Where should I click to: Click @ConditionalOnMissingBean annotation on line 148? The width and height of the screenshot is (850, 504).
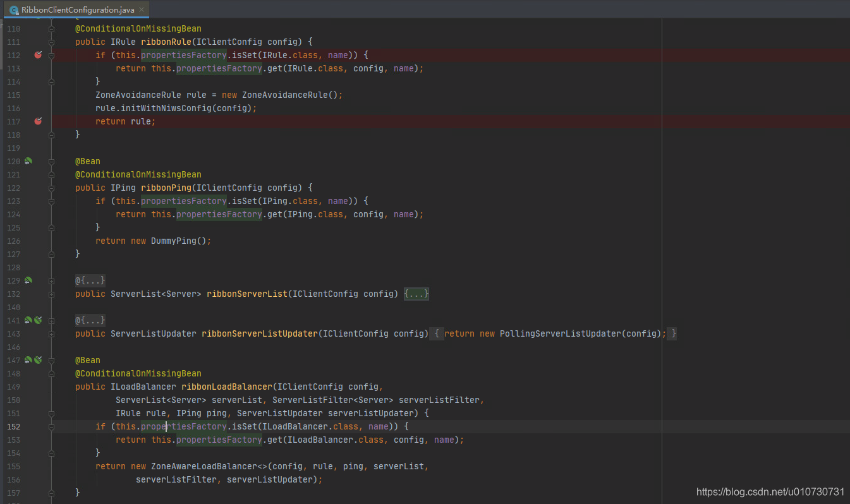pyautogui.click(x=138, y=373)
